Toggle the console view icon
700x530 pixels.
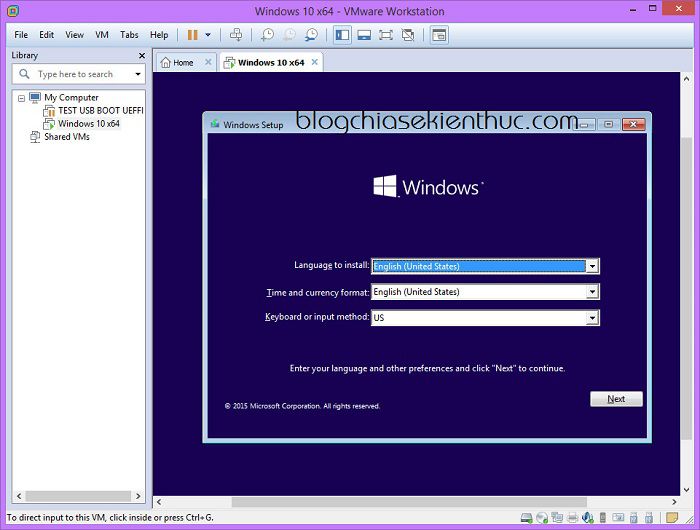pos(439,35)
